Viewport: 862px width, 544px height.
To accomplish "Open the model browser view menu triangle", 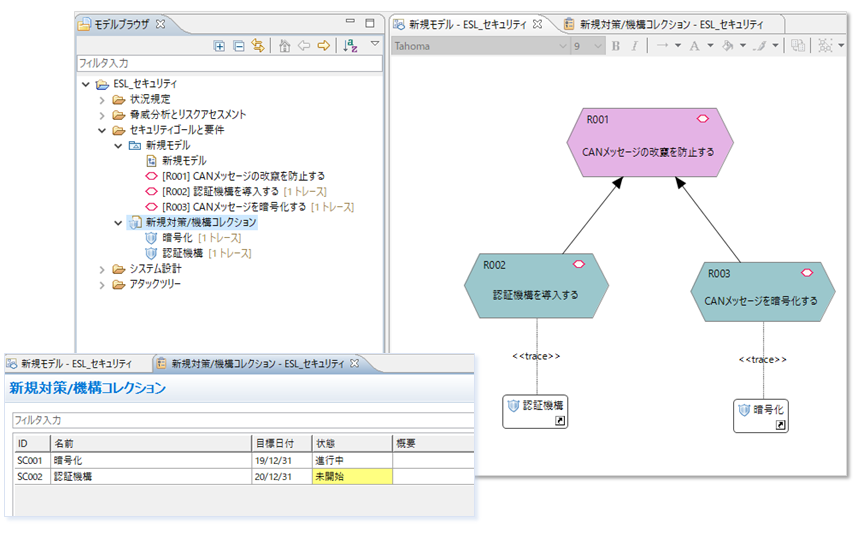I will click(x=375, y=43).
